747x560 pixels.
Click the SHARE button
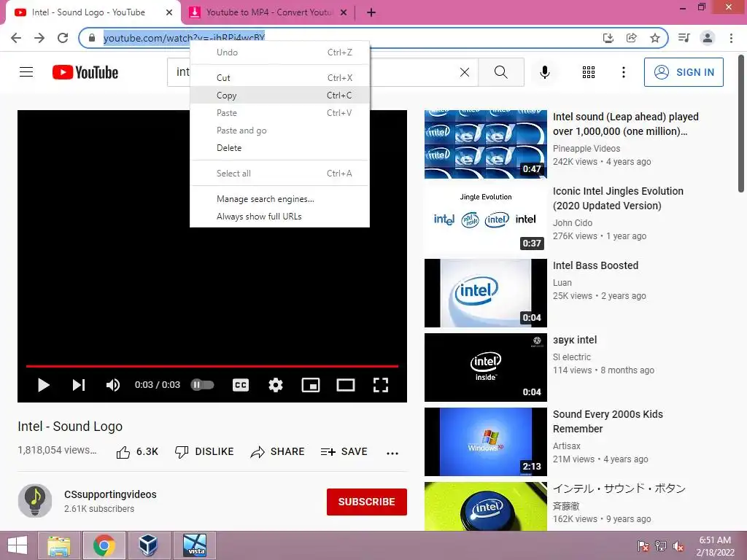pos(277,452)
